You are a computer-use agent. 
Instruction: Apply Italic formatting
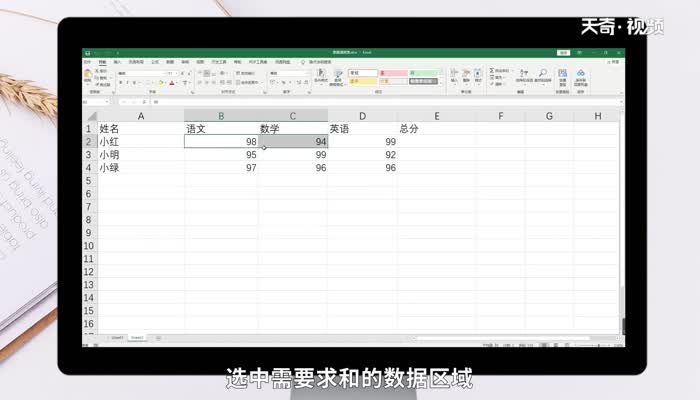pyautogui.click(x=127, y=83)
